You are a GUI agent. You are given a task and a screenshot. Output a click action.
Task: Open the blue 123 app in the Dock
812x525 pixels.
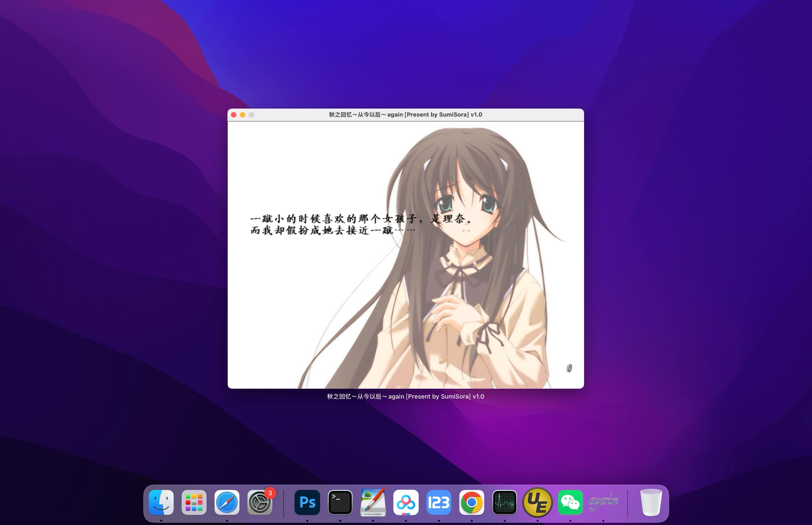tap(439, 502)
